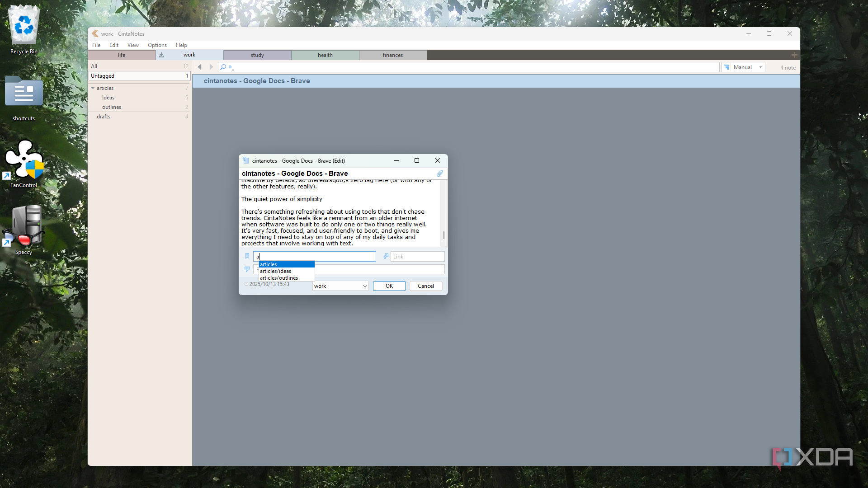Click the speech bubble remarks icon
868x488 pixels.
(x=247, y=269)
